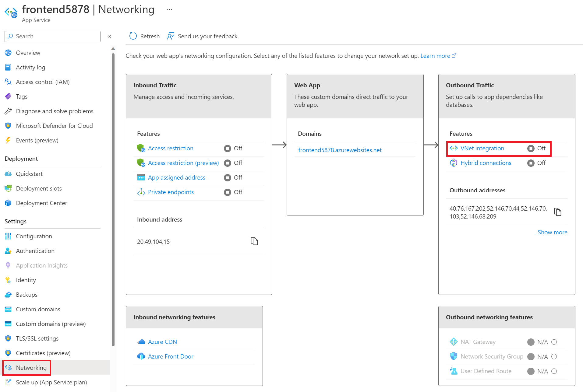Click the info icon beside Network Security Group
The height and width of the screenshot is (392, 583).
click(x=554, y=357)
